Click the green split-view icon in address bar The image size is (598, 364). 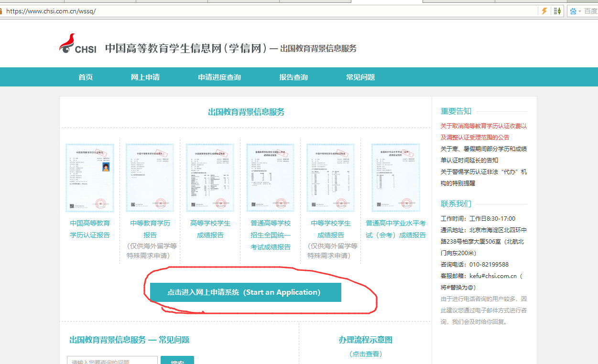pyautogui.click(x=557, y=11)
